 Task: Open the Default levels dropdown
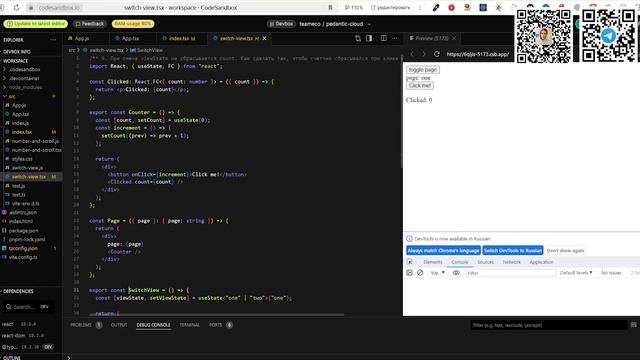576,273
